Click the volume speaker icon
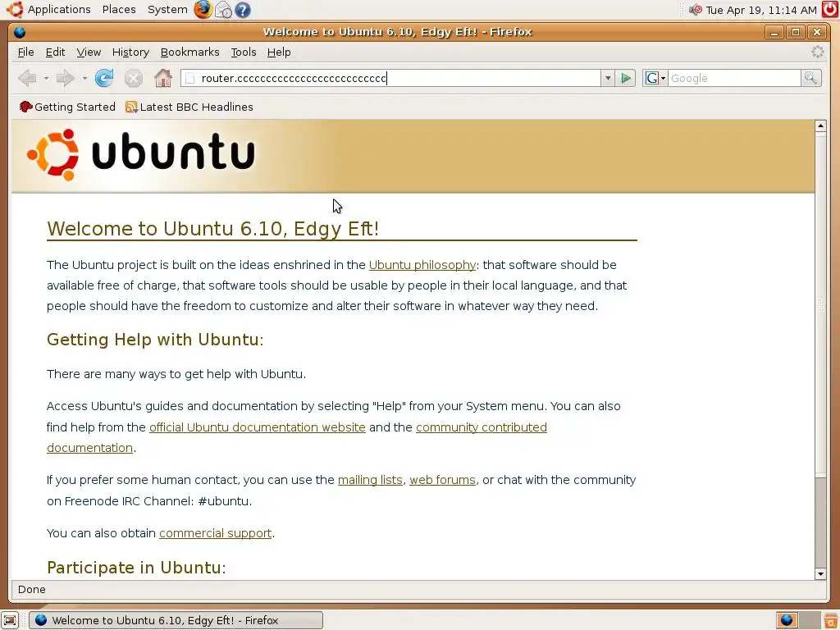Screen dimensions: 840x630 coord(696,10)
